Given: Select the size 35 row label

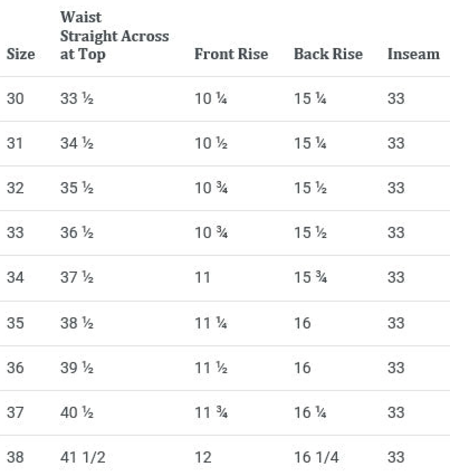Looking at the screenshot, I should coord(15,323).
